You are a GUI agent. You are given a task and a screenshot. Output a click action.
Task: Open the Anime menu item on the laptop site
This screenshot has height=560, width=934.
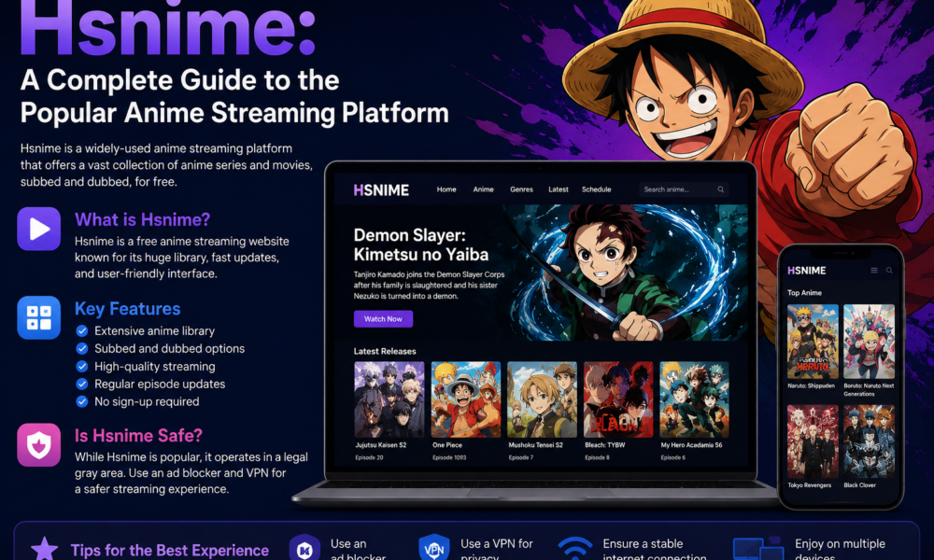click(483, 189)
